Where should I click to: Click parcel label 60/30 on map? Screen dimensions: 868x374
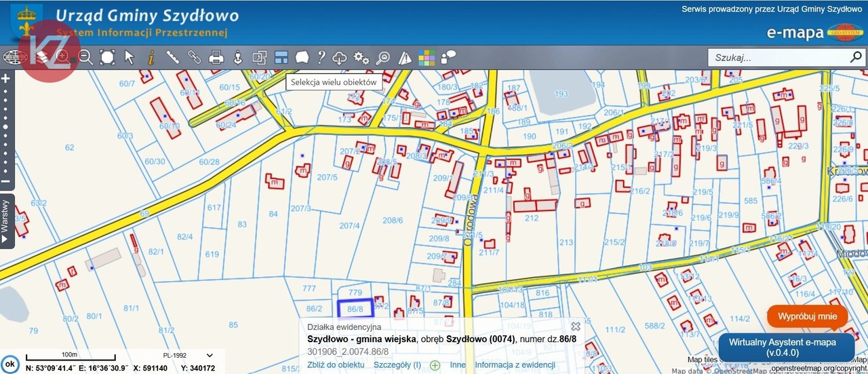click(155, 161)
